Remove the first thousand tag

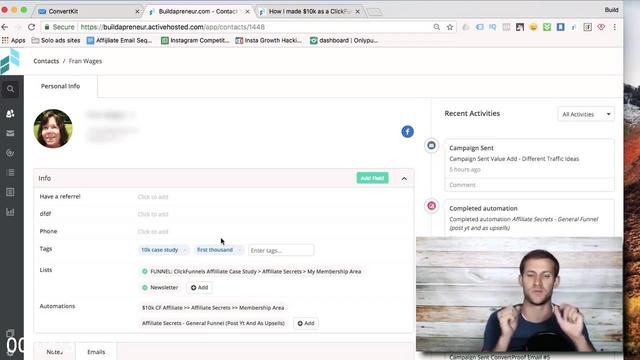(239, 250)
